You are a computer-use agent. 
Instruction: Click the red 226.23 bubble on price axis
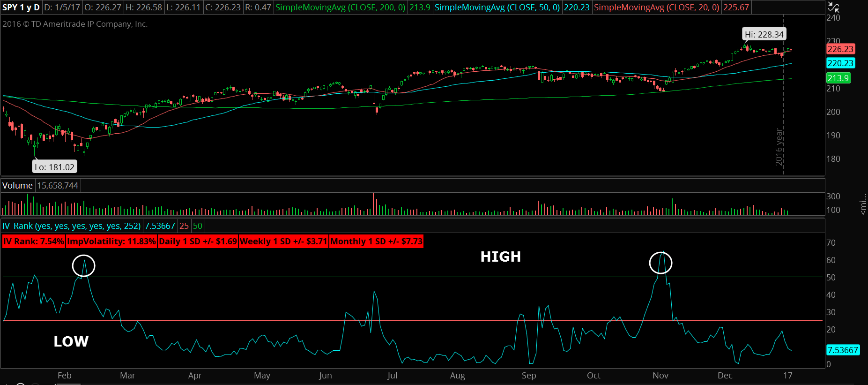840,49
